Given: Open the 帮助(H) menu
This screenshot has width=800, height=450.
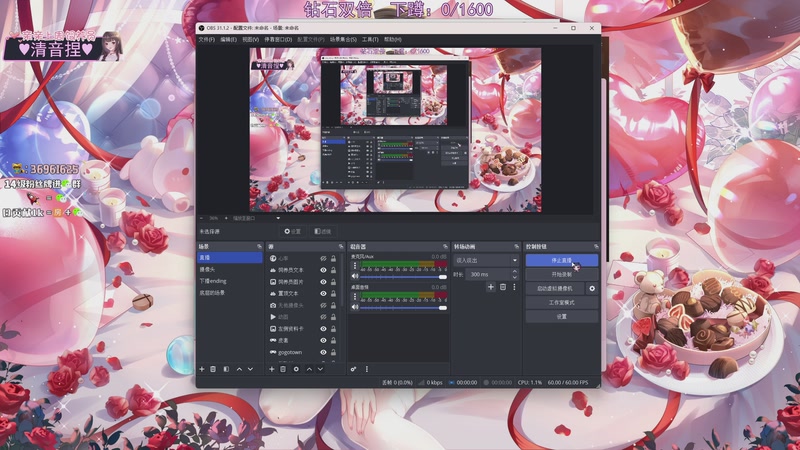Looking at the screenshot, I should click(x=392, y=39).
